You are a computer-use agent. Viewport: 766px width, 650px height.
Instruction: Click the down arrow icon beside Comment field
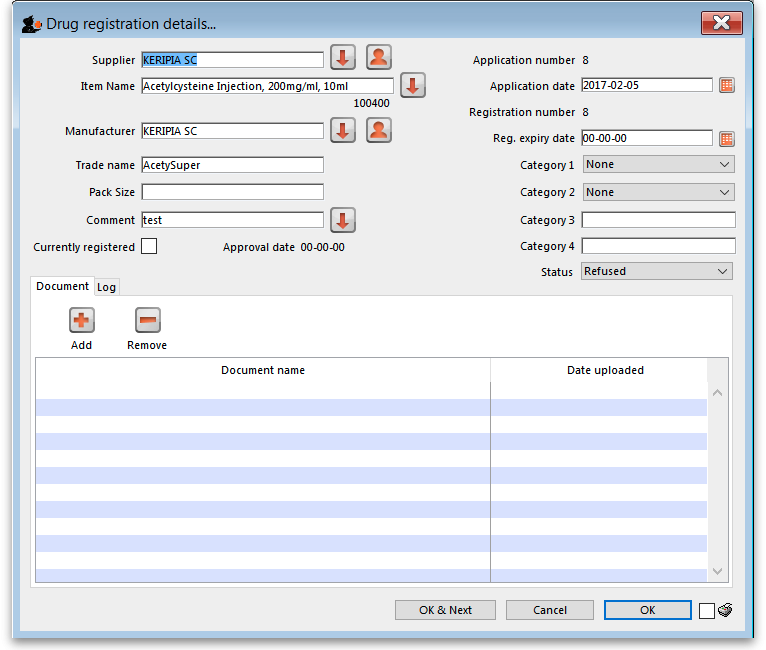(343, 220)
